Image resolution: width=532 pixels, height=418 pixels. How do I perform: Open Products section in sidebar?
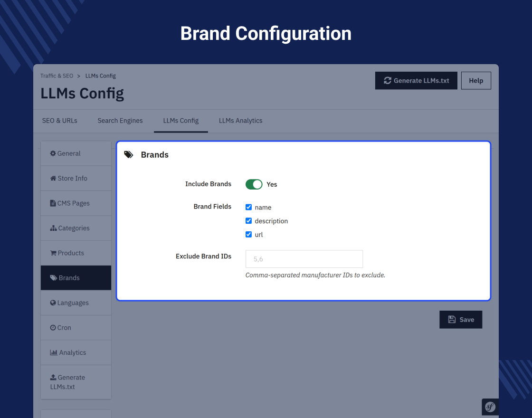tap(76, 253)
